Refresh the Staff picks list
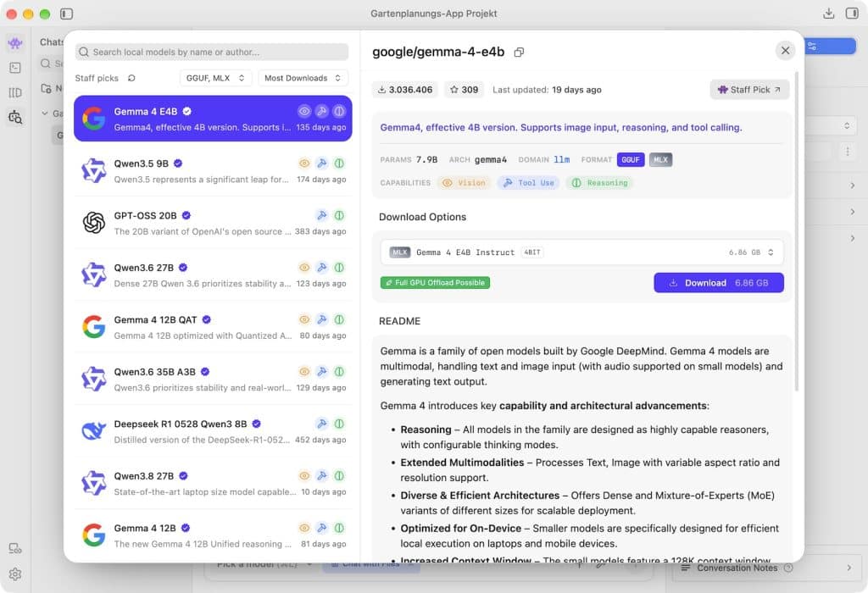 pos(131,78)
